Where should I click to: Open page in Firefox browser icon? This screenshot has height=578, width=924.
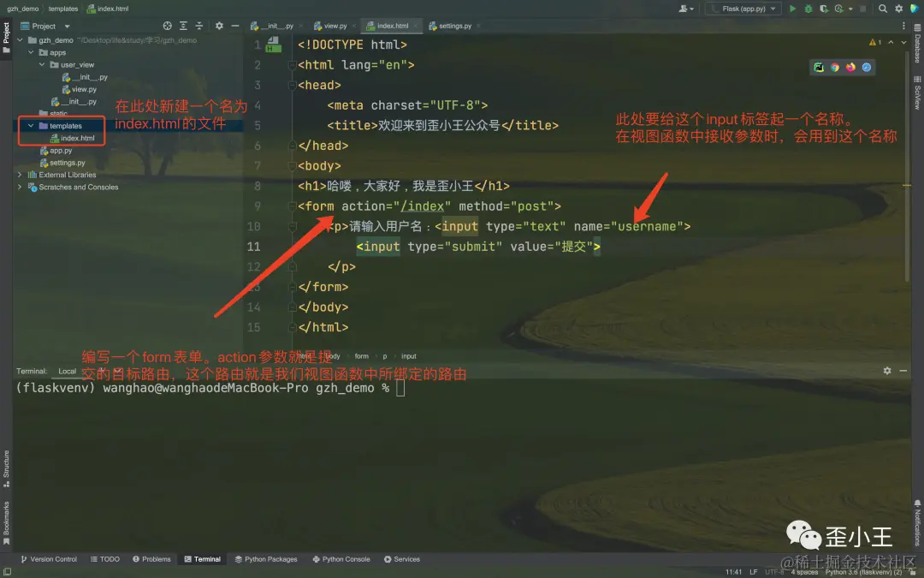point(850,68)
